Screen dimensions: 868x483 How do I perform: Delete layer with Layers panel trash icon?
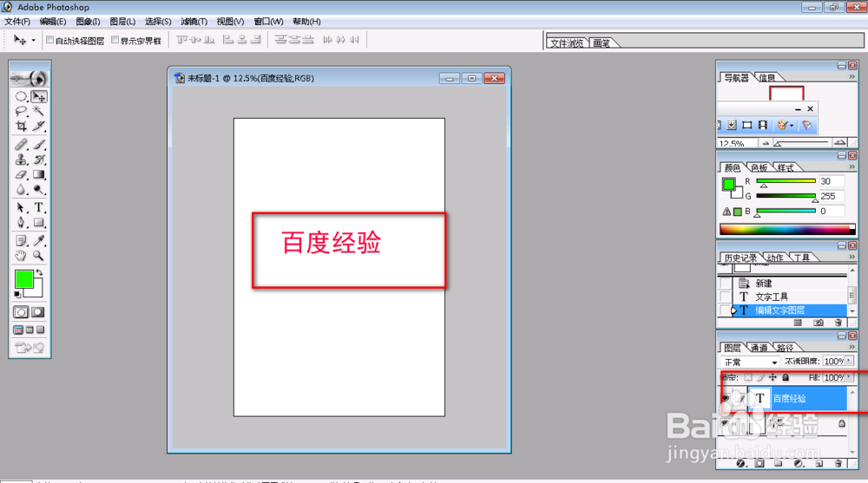point(838,464)
